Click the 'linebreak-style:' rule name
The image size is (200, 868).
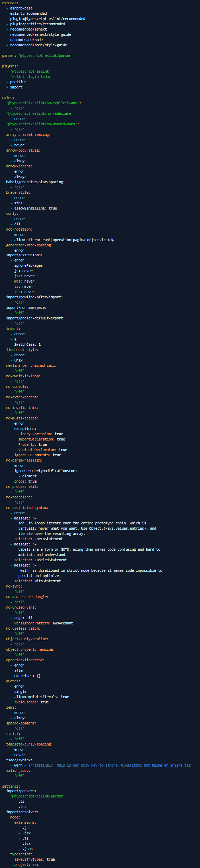pos(22,350)
